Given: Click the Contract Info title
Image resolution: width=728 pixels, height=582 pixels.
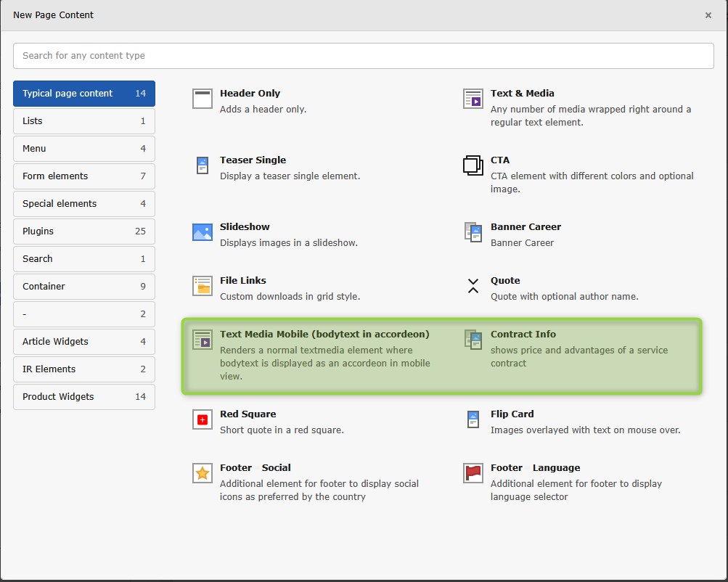Looking at the screenshot, I should [523, 335].
